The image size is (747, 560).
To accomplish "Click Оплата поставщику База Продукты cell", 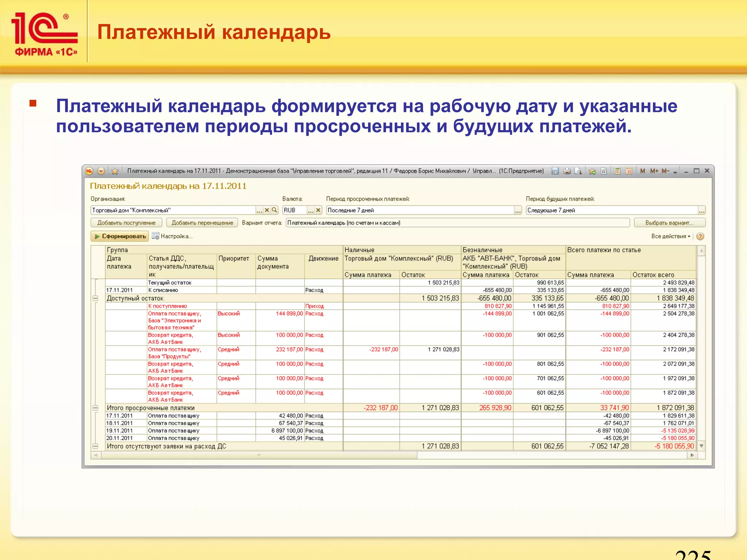I will pyautogui.click(x=182, y=353).
